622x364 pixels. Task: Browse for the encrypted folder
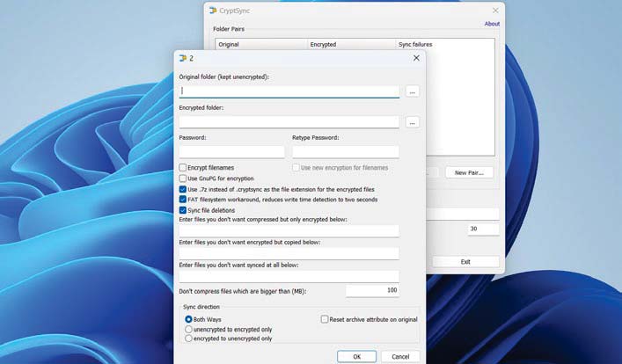(413, 122)
